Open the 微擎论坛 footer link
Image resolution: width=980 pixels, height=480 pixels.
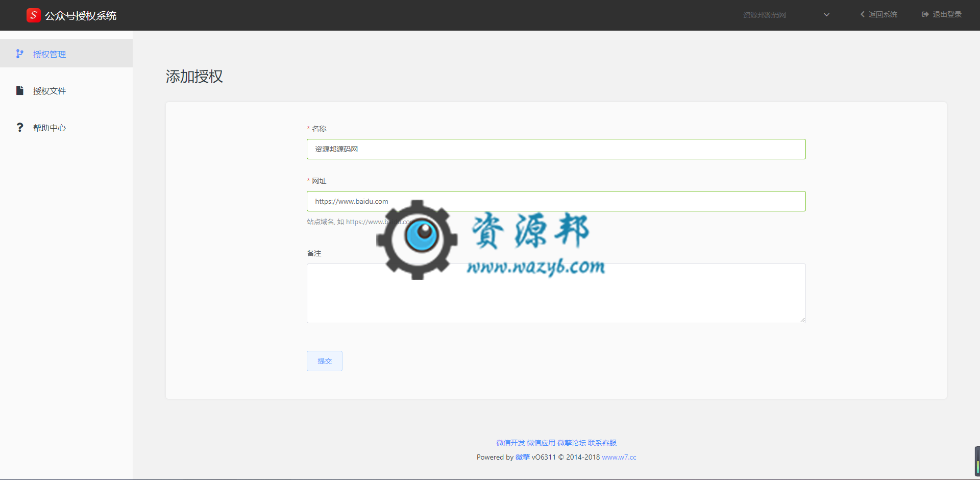pyautogui.click(x=572, y=443)
